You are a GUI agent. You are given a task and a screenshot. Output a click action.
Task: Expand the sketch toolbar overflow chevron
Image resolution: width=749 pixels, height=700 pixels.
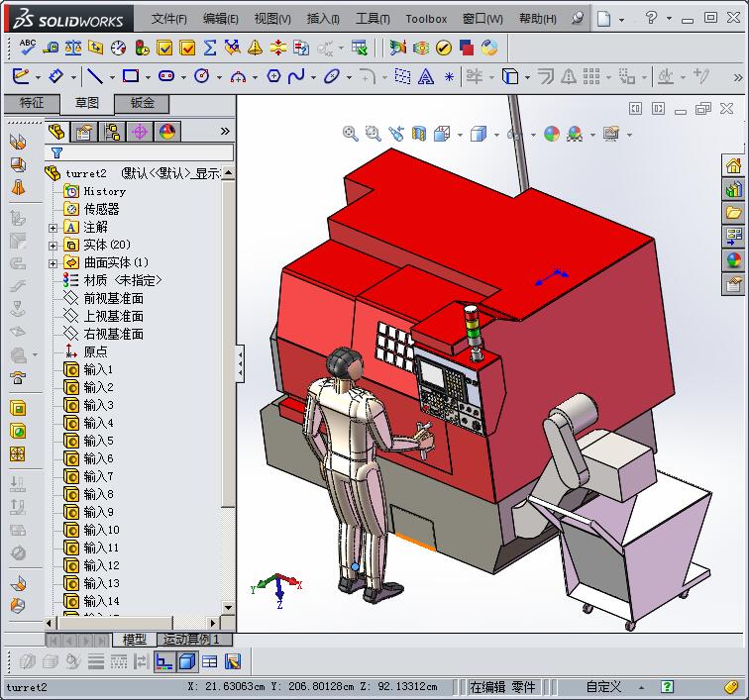738,78
